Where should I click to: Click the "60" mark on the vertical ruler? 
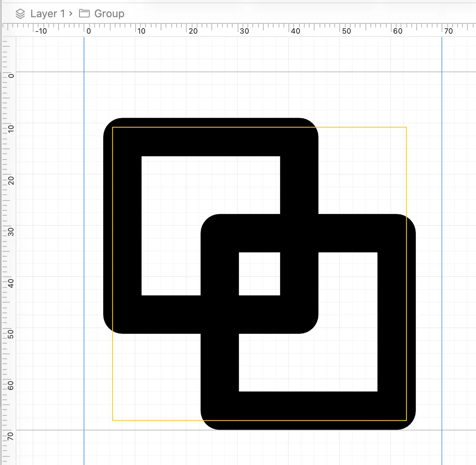point(11,385)
